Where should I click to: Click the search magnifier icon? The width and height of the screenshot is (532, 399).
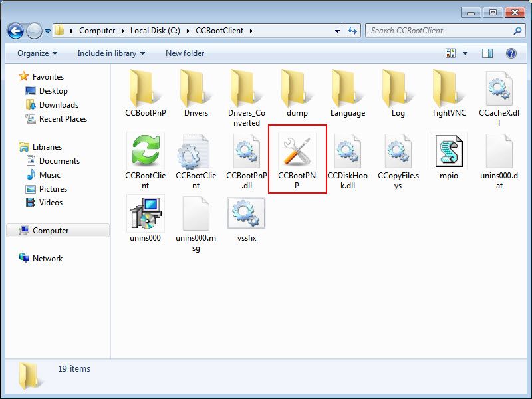tap(517, 31)
